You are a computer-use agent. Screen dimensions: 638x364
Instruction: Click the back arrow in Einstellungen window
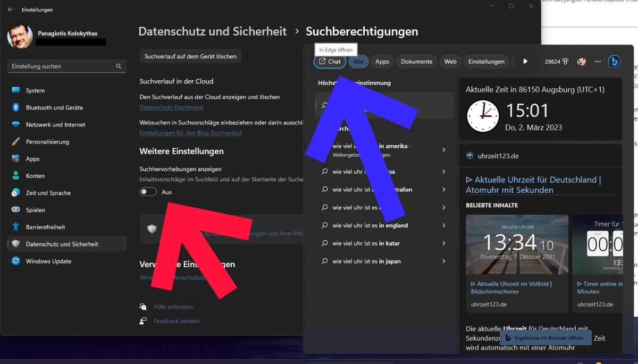[x=11, y=10]
